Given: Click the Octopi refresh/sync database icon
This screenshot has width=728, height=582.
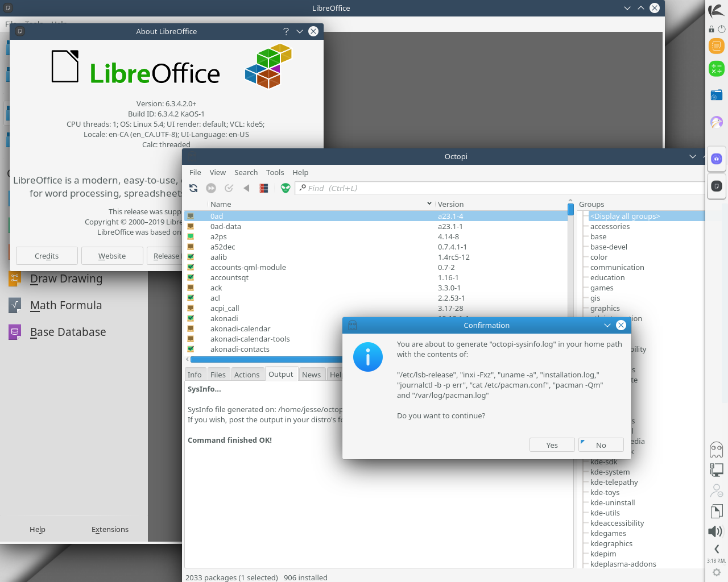Looking at the screenshot, I should pos(193,188).
